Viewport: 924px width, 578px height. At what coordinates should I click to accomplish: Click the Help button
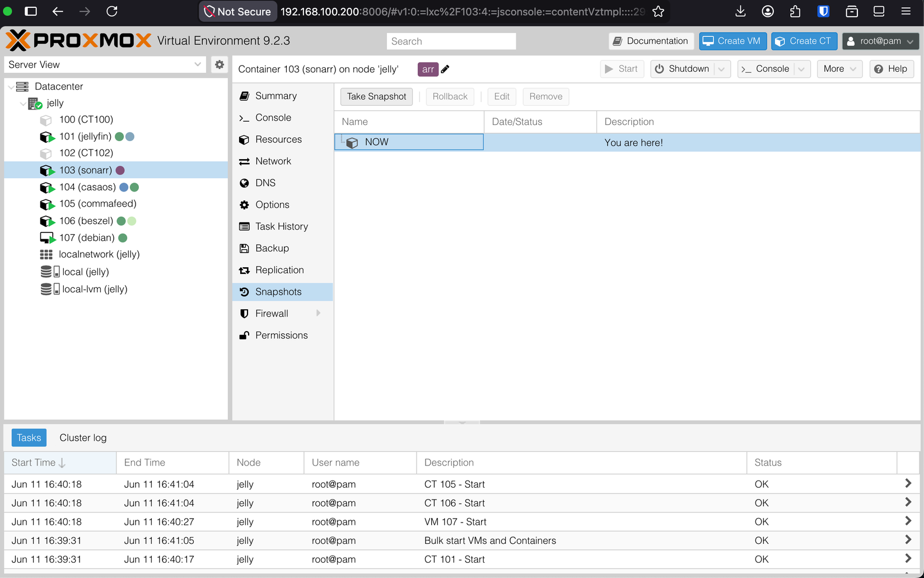tap(892, 69)
